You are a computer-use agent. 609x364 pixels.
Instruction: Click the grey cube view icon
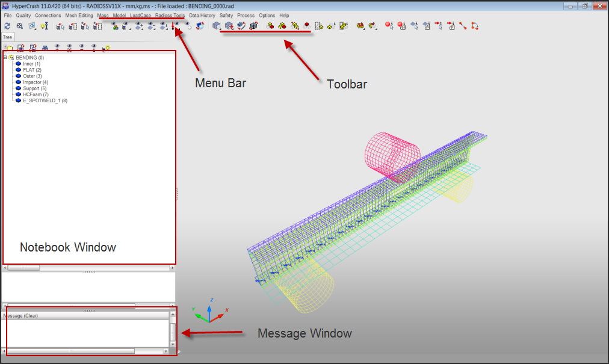tap(217, 26)
